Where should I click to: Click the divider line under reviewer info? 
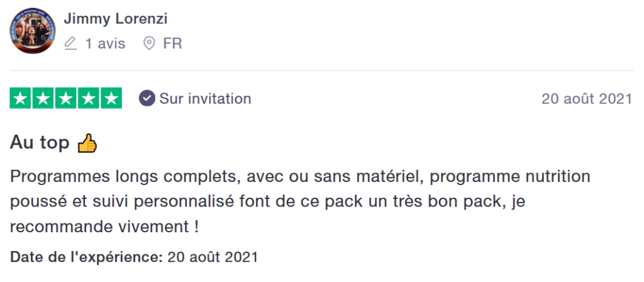coord(321,70)
